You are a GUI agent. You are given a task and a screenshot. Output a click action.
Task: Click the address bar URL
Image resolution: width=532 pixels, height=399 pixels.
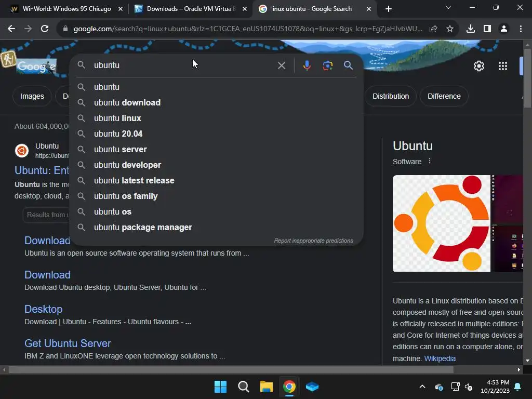pyautogui.click(x=248, y=29)
